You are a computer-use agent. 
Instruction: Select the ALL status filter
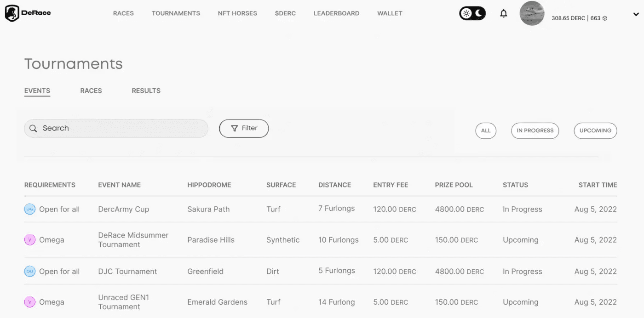coord(486,131)
